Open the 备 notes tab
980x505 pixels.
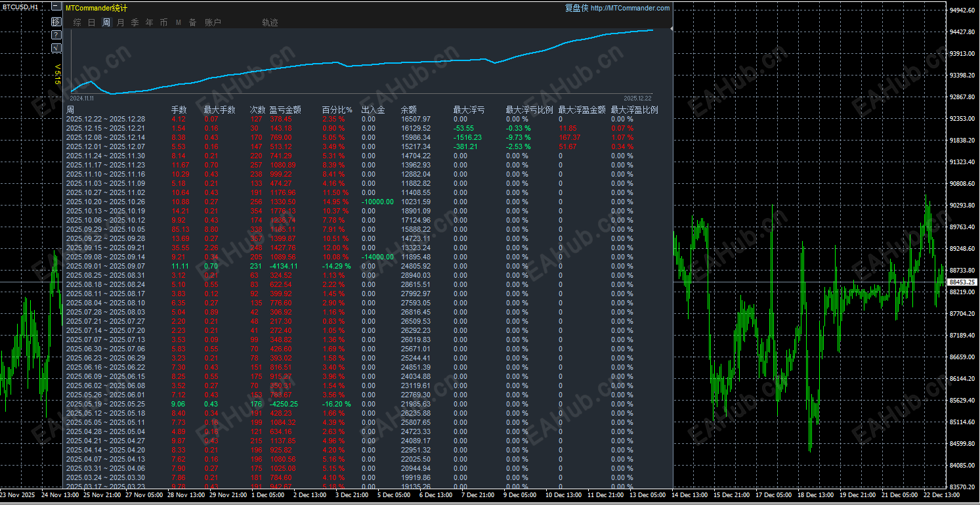click(193, 22)
